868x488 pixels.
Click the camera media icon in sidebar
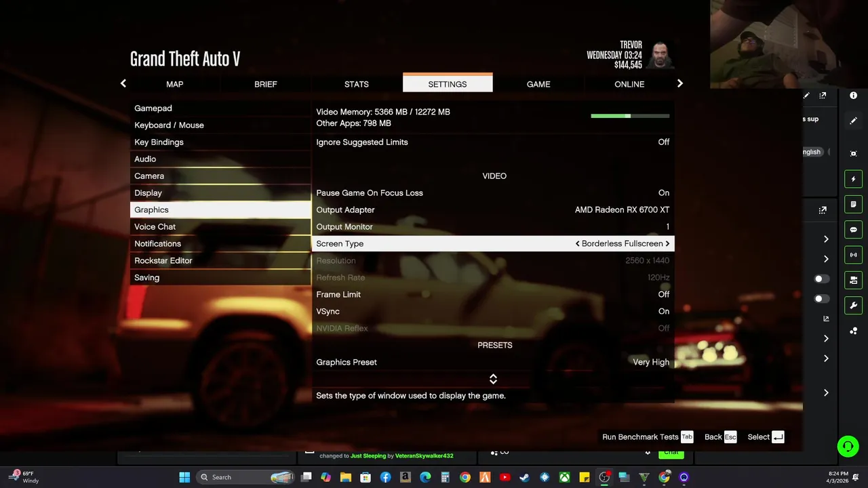(853, 280)
